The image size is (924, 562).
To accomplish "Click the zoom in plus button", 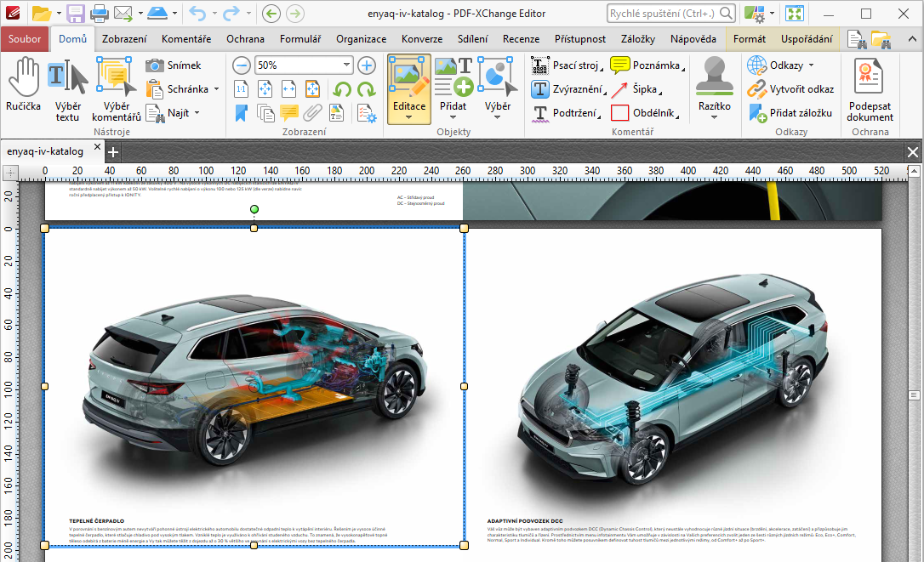I will 367,65.
